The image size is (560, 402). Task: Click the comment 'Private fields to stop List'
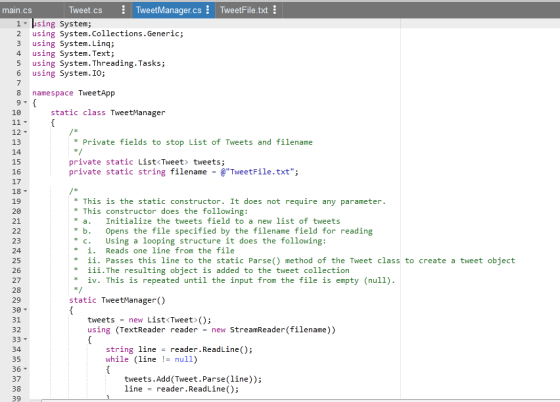click(x=145, y=142)
